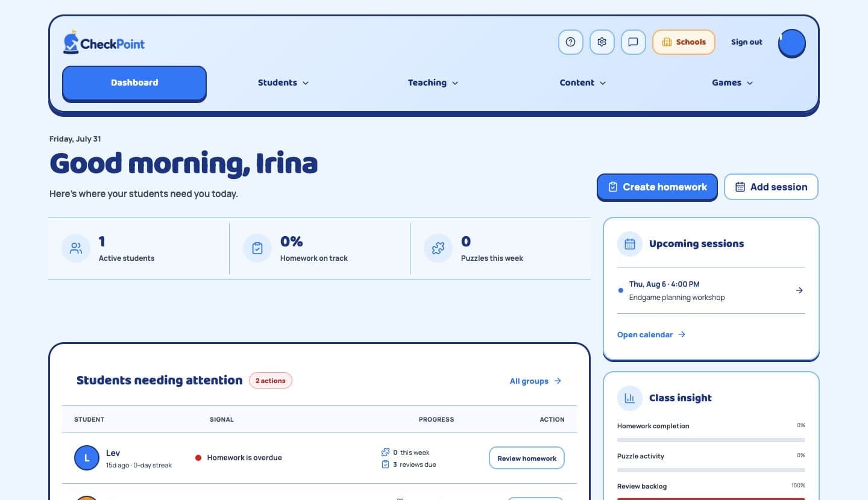Click the Puzzles this week puzzle icon
Screen dimensions: 868x500
438,248
